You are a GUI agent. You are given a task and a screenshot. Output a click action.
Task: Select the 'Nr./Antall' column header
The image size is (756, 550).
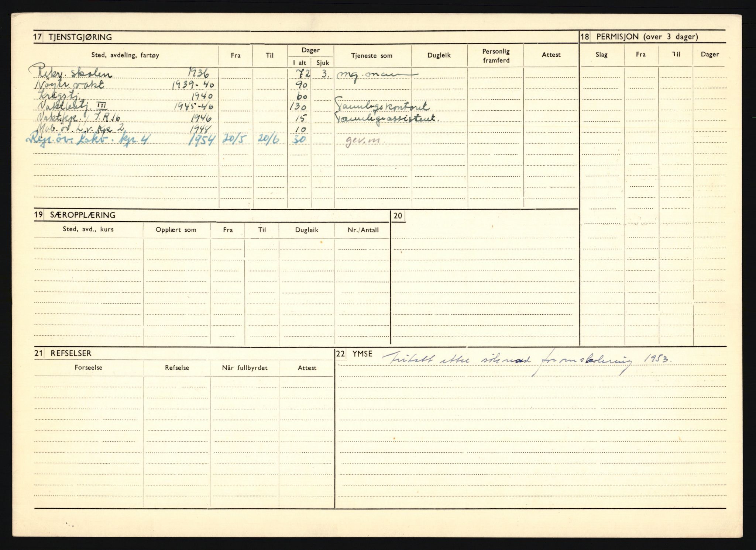tap(363, 230)
